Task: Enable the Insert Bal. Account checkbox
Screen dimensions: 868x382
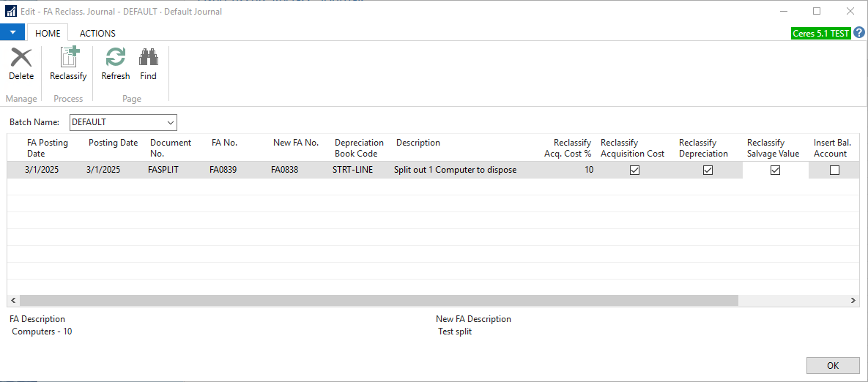Action: coord(834,170)
